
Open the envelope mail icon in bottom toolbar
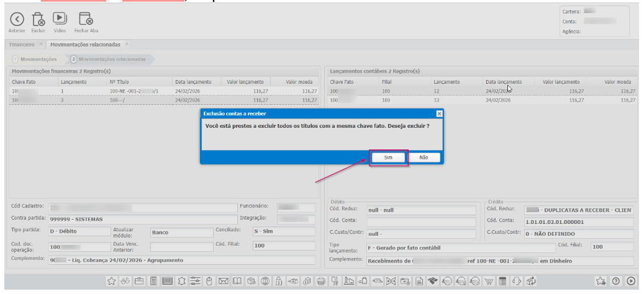point(223,281)
